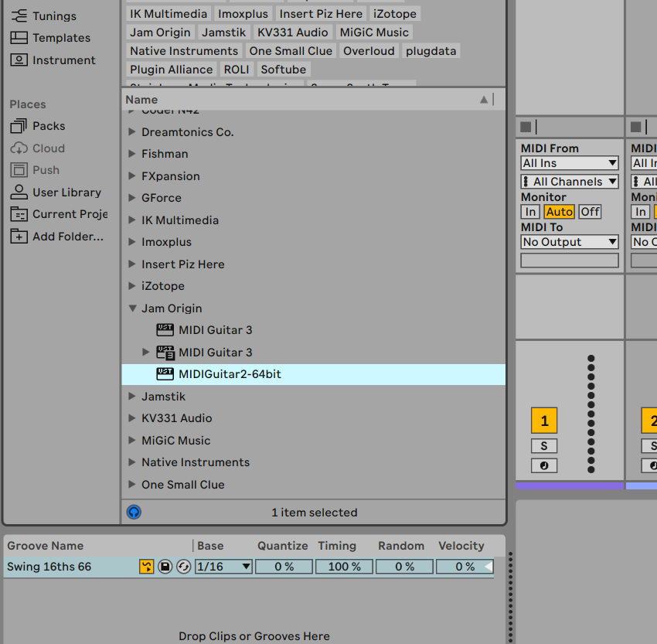657x644 pixels.
Task: Set track 1 Monitor to In
Action: tap(530, 212)
